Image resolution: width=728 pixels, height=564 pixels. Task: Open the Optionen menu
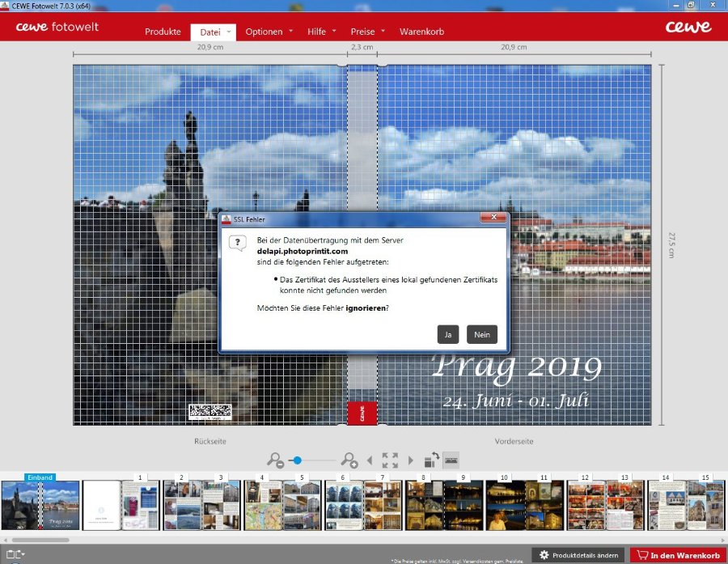264,32
